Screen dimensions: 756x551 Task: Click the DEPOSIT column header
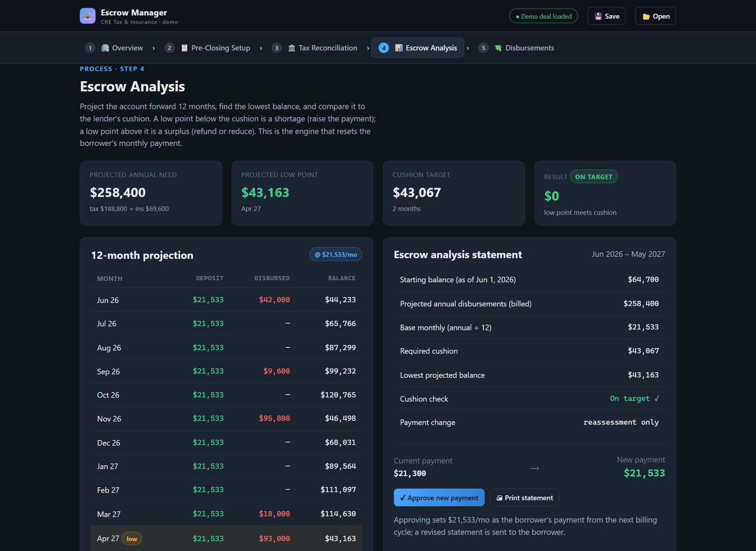click(x=210, y=279)
